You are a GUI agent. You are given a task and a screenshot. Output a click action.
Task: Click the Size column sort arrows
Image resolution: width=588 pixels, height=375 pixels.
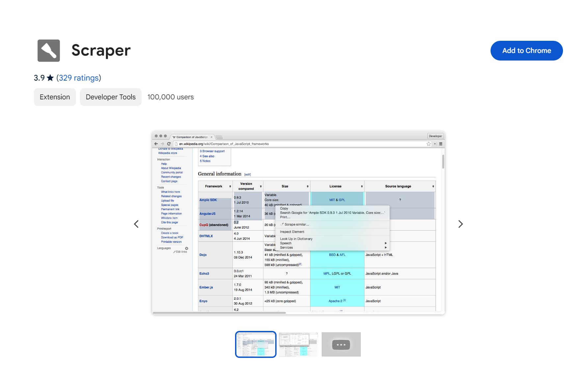pos(307,186)
